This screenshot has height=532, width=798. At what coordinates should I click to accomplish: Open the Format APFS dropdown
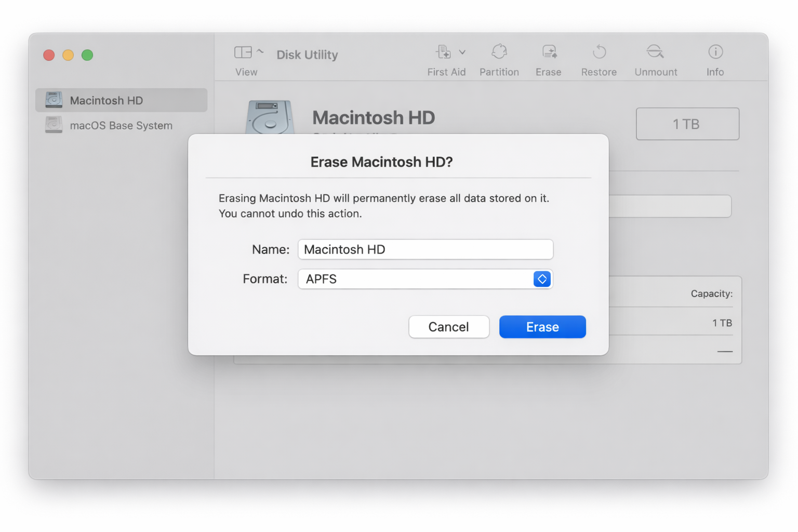click(425, 279)
